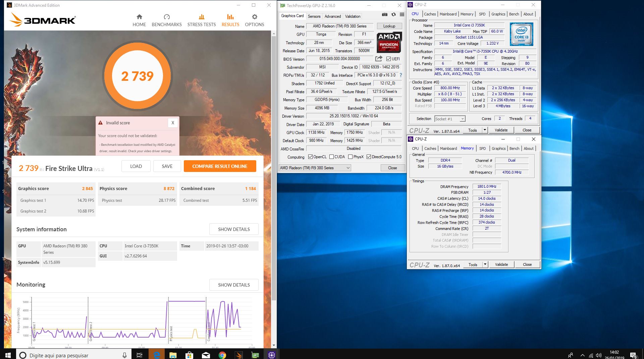Open the OPTIONS section in 3DMark
This screenshot has width=644, height=359.
coord(255,20)
